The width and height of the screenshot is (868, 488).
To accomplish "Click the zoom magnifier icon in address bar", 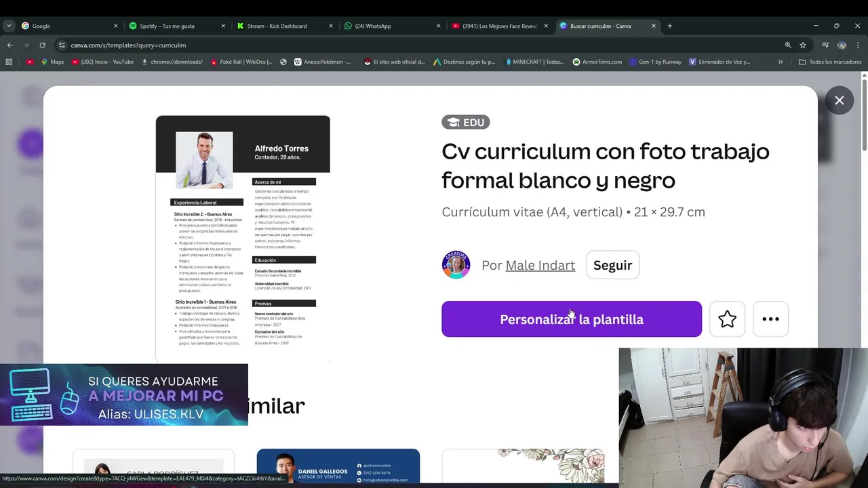I will pyautogui.click(x=788, y=45).
